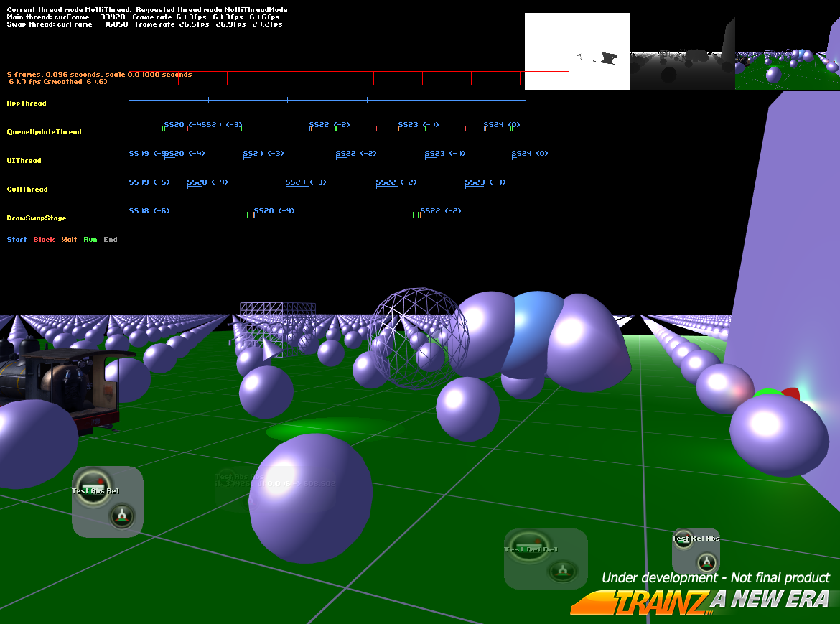Select SS21 (-3) marker on UIThread row
Image resolution: width=840 pixels, height=624 pixels.
coord(263,154)
